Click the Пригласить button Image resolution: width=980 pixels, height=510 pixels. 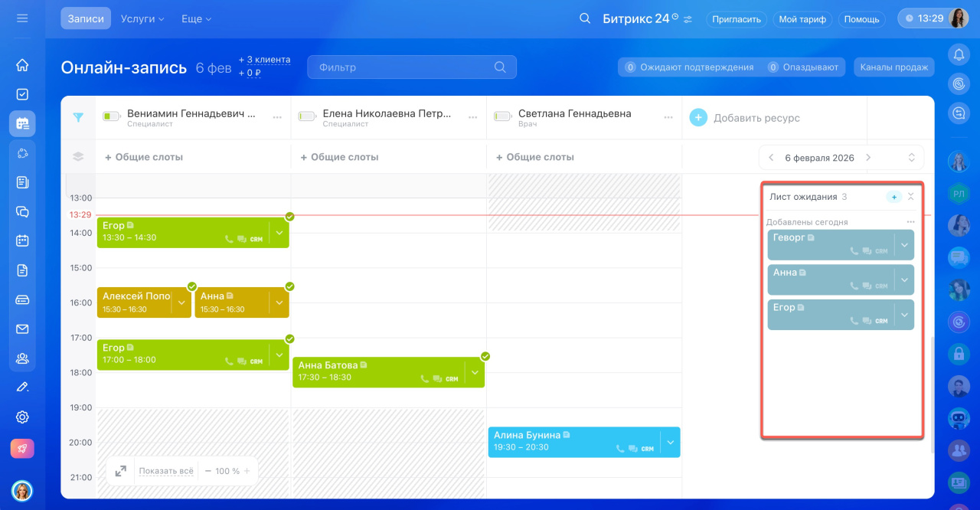coord(736,19)
